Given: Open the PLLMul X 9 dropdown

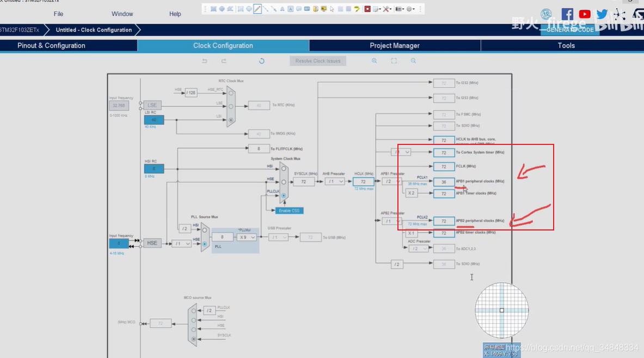Looking at the screenshot, I should [x=247, y=237].
